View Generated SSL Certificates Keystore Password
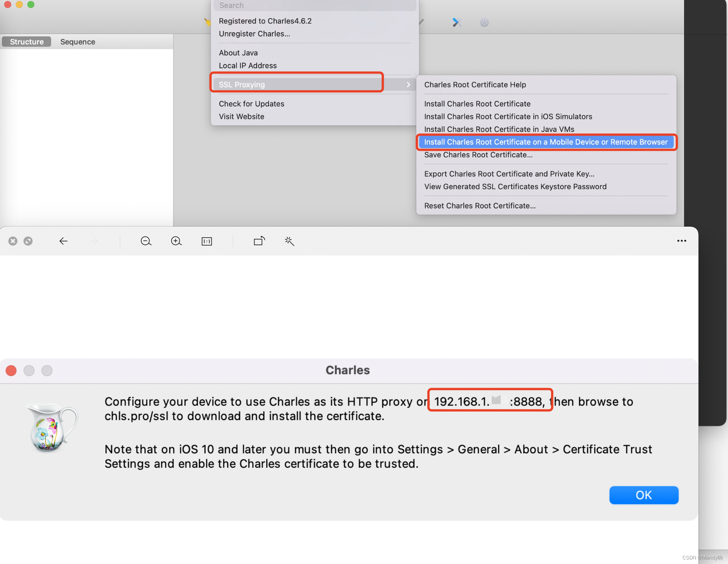728x564 pixels. pyautogui.click(x=546, y=187)
